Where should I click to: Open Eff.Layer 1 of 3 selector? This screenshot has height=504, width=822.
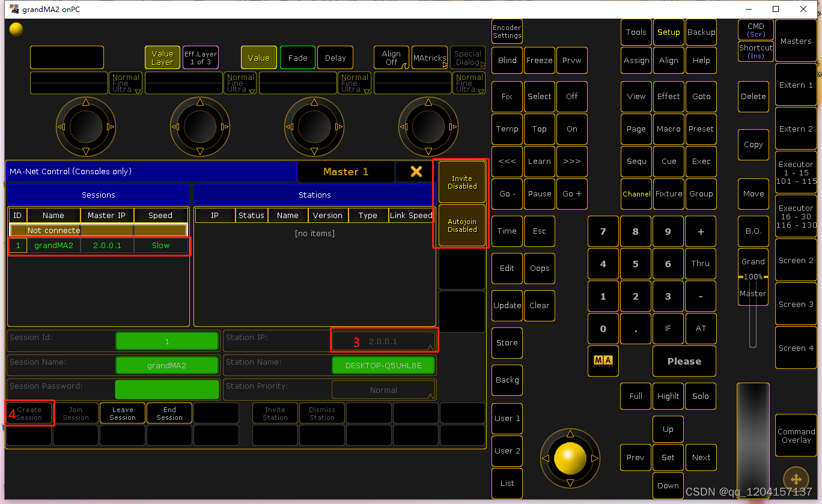coord(201,58)
